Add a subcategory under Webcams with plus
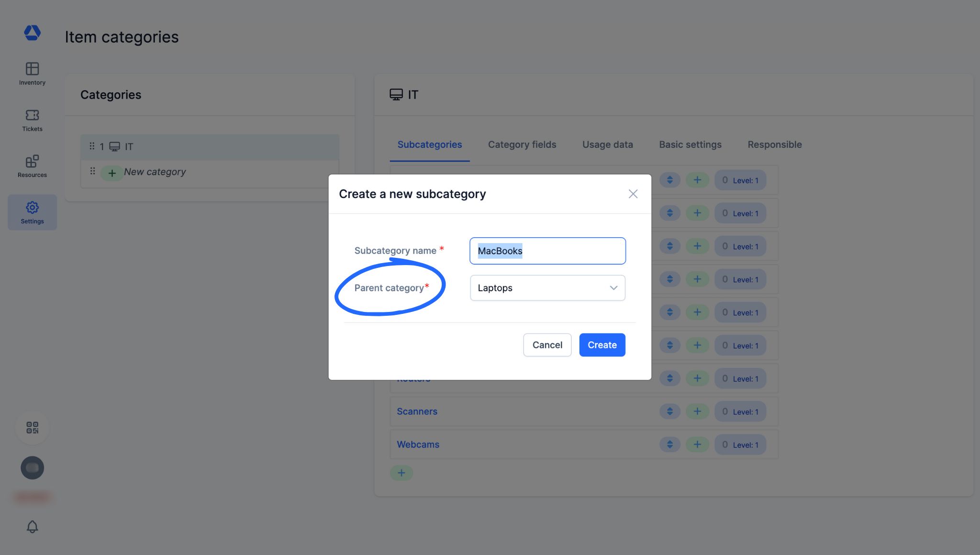This screenshot has width=980, height=555. [697, 444]
